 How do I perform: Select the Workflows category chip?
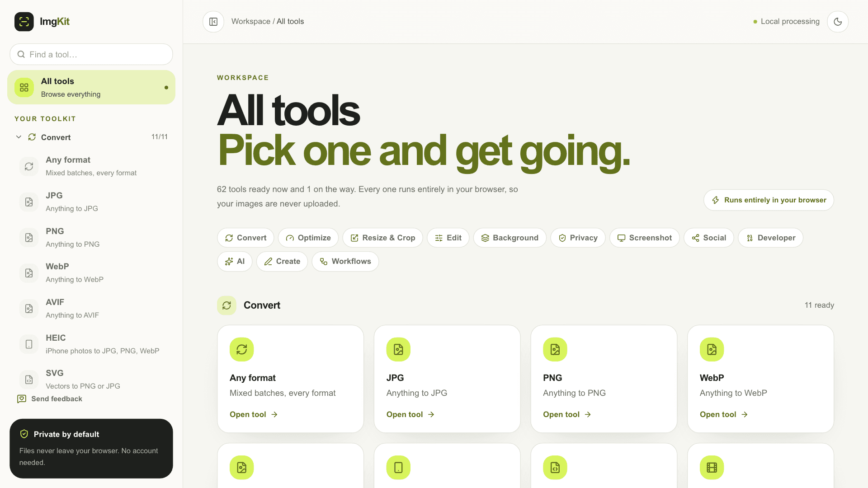(345, 261)
